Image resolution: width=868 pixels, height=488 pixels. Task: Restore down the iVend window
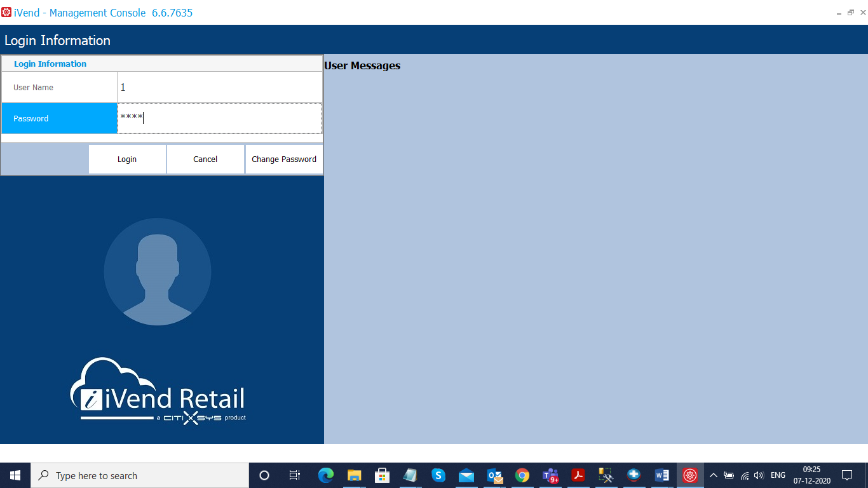tap(851, 13)
